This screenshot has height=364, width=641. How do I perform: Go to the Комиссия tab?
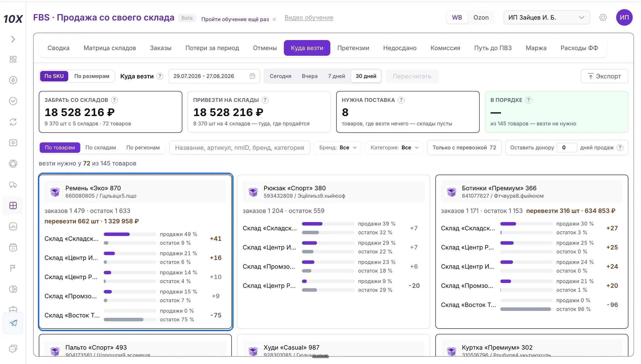[x=445, y=48]
